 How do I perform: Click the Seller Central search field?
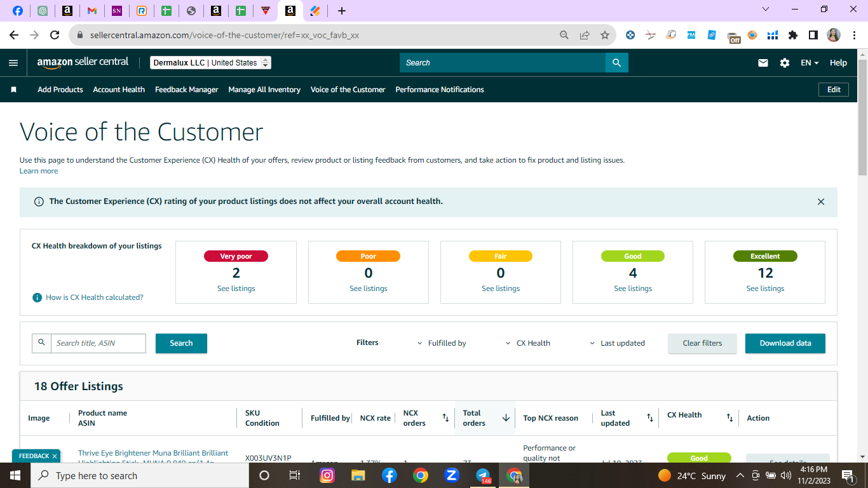click(503, 62)
